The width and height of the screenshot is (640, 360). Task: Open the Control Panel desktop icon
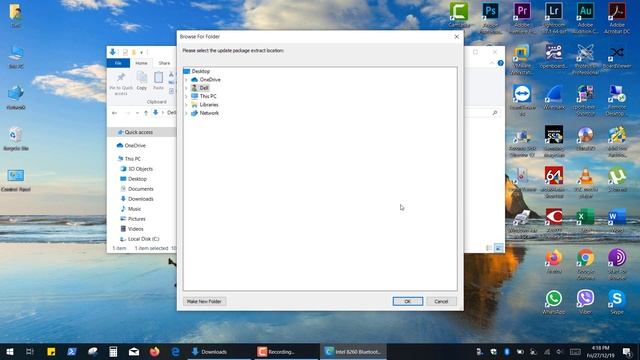16,180
